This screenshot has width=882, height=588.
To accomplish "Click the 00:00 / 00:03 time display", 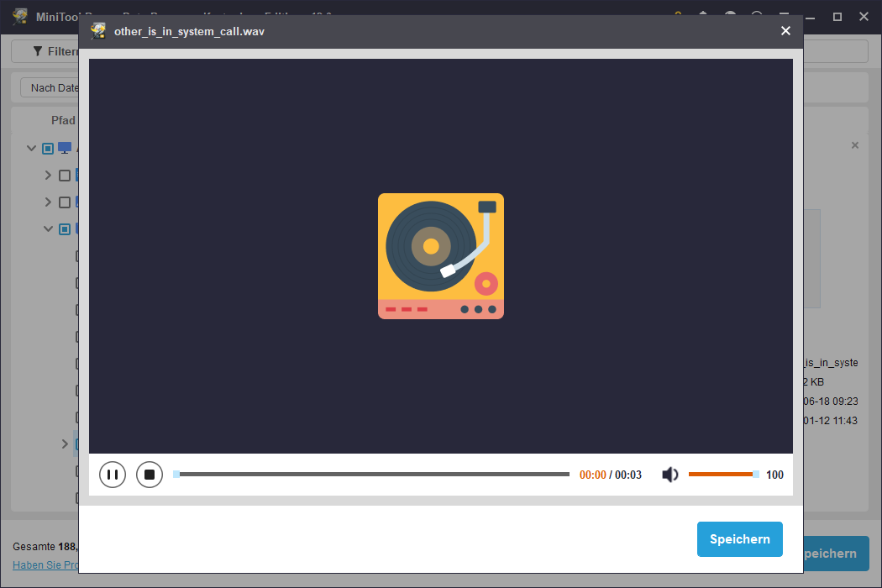I will 611,475.
